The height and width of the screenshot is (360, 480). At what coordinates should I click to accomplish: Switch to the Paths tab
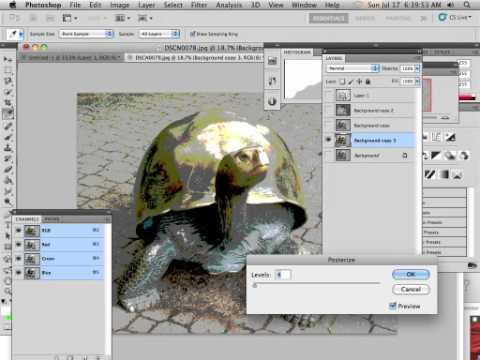(x=52, y=219)
